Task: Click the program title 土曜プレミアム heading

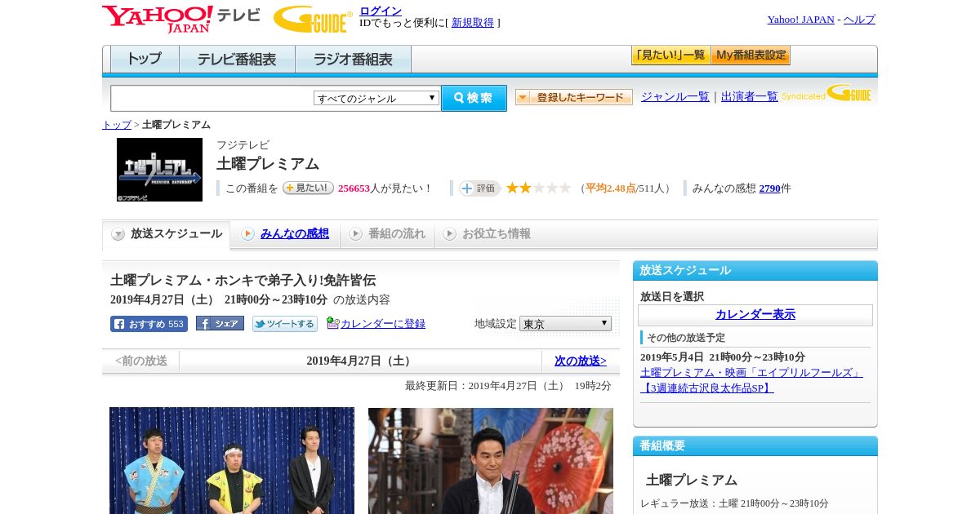Action: point(268,163)
